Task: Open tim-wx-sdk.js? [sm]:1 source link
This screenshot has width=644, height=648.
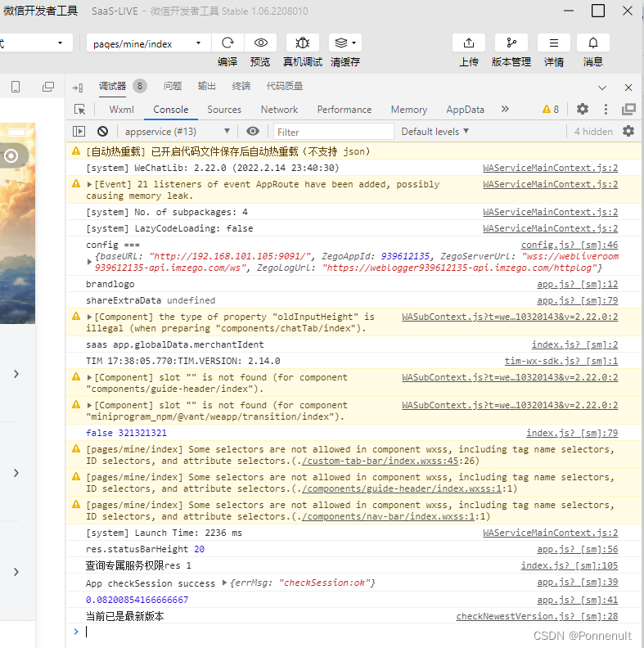Action: (x=561, y=361)
